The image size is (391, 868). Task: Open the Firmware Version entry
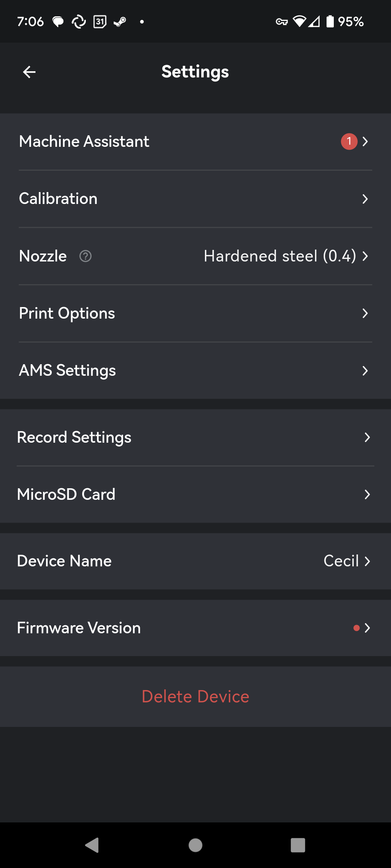coord(79,628)
